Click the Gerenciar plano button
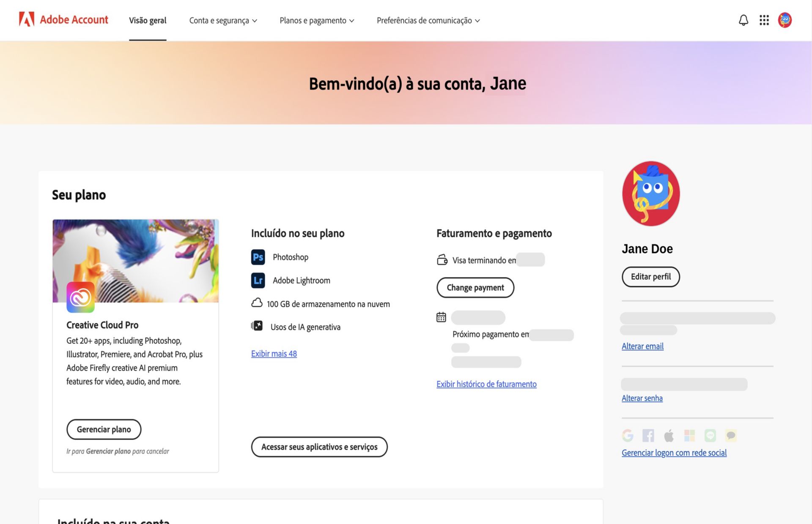812x524 pixels. click(x=104, y=429)
